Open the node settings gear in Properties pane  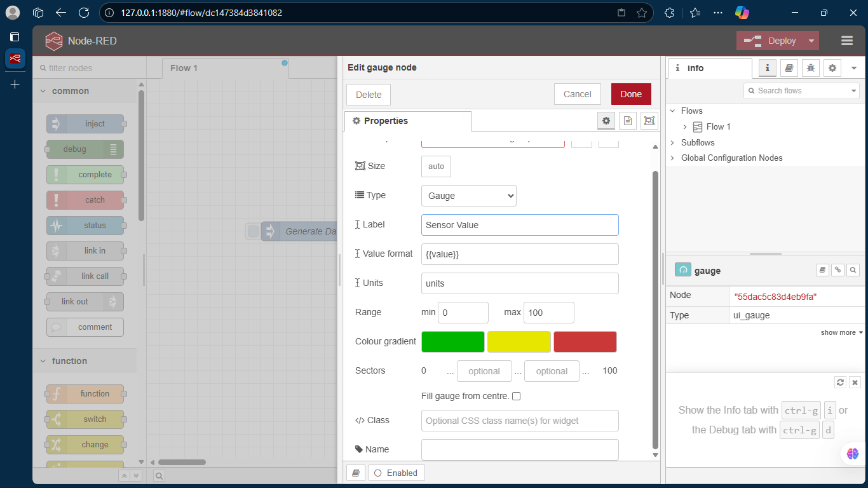(606, 120)
